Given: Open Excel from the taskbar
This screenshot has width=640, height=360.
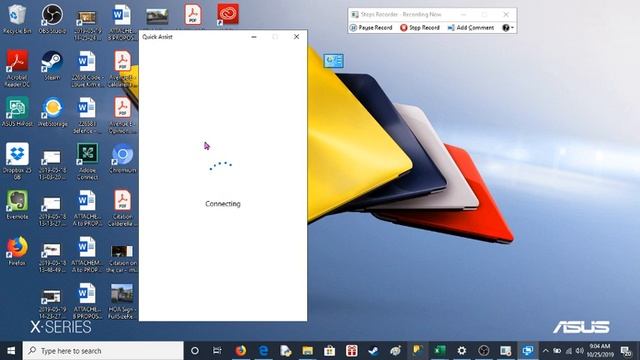Looking at the screenshot, I should click(440, 351).
